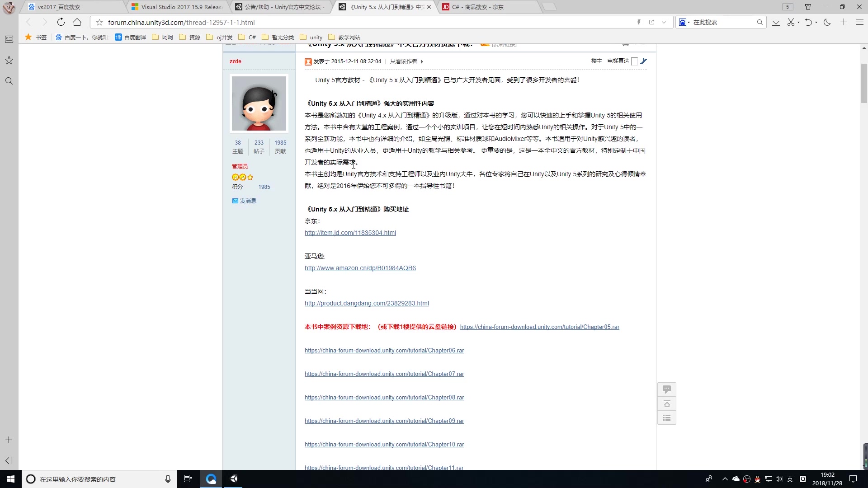Open the downloads manager icon

(776, 22)
